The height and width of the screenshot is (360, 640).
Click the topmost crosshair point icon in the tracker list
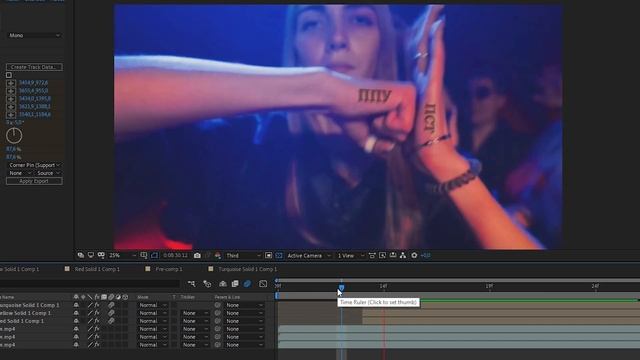11,83
